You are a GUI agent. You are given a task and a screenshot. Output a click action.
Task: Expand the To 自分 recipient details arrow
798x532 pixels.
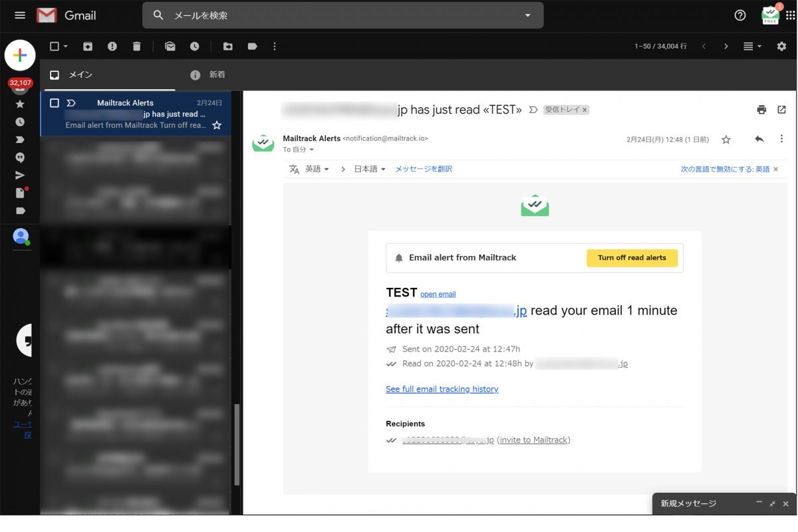[x=312, y=150]
